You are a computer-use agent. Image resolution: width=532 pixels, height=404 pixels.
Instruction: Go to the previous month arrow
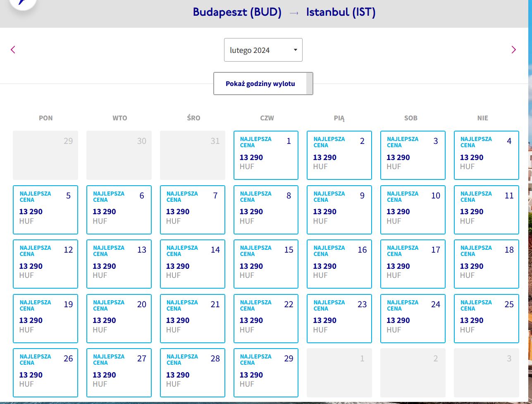click(x=13, y=50)
